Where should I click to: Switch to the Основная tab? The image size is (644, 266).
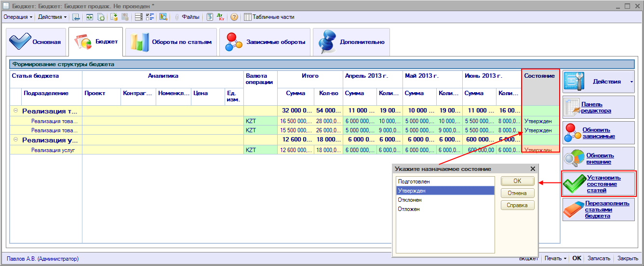pos(36,42)
